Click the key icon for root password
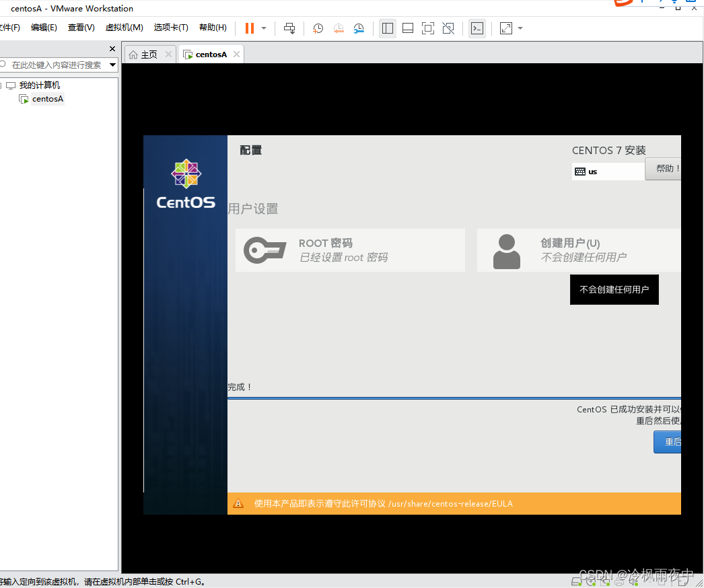 [x=265, y=250]
